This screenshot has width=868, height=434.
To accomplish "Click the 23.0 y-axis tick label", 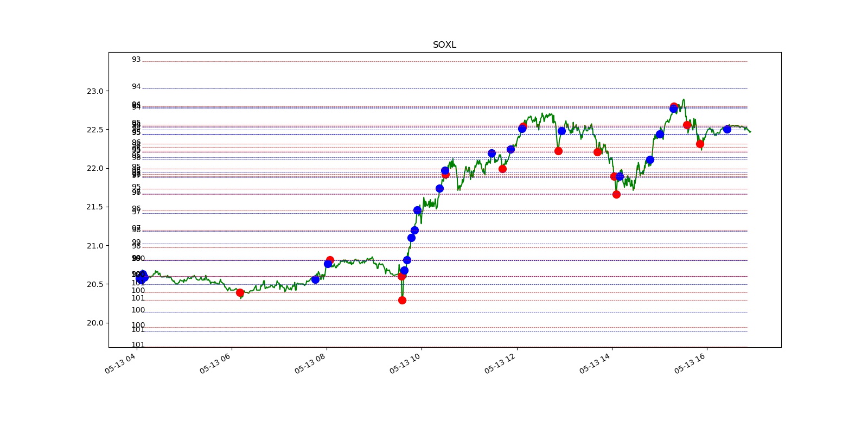I will tap(94, 91).
